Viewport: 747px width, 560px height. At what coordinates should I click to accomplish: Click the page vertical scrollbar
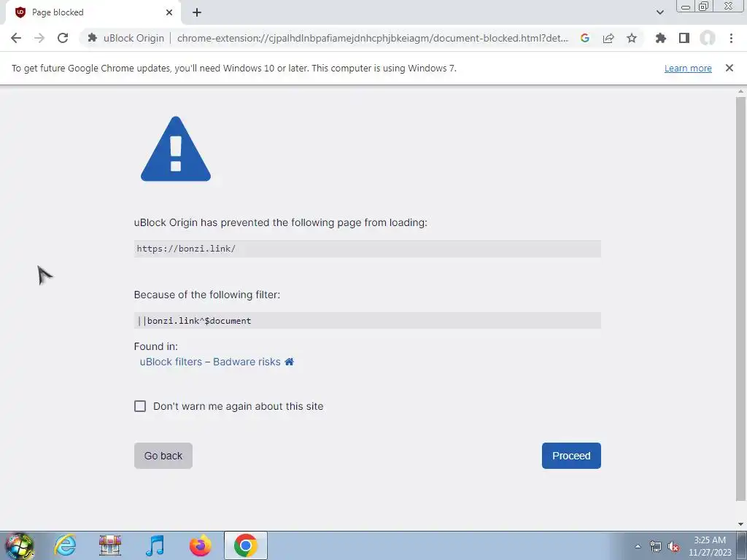pos(740,299)
